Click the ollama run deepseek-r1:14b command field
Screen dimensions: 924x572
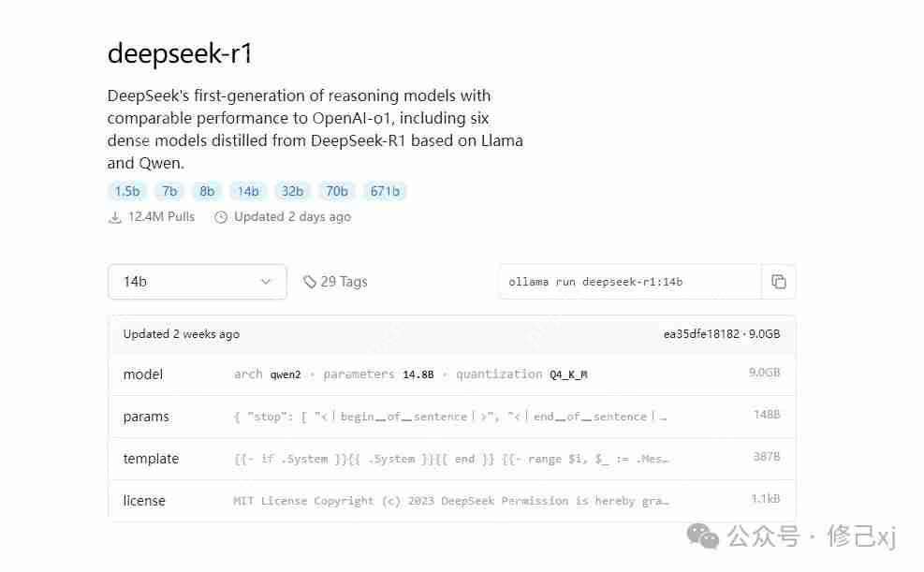pyautogui.click(x=630, y=282)
